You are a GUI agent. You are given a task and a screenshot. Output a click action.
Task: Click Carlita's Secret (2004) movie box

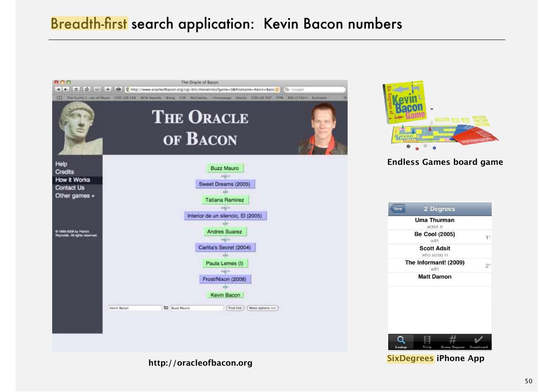[x=225, y=247]
